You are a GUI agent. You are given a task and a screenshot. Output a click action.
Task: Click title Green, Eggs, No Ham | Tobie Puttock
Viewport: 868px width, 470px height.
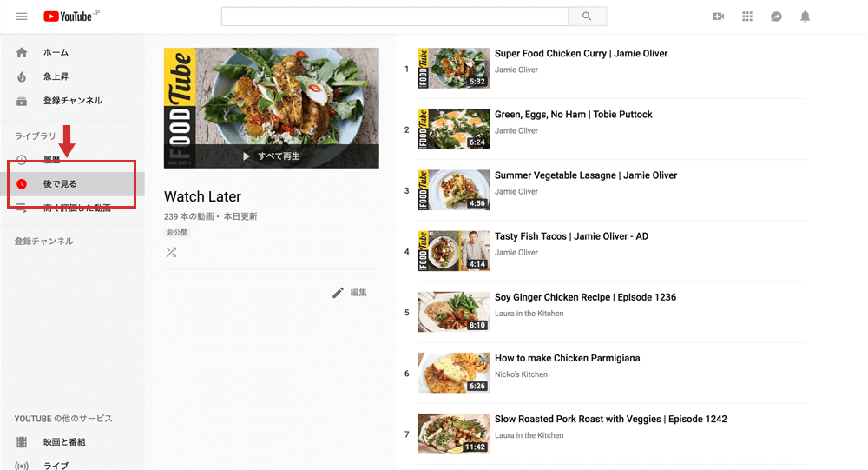tap(574, 115)
